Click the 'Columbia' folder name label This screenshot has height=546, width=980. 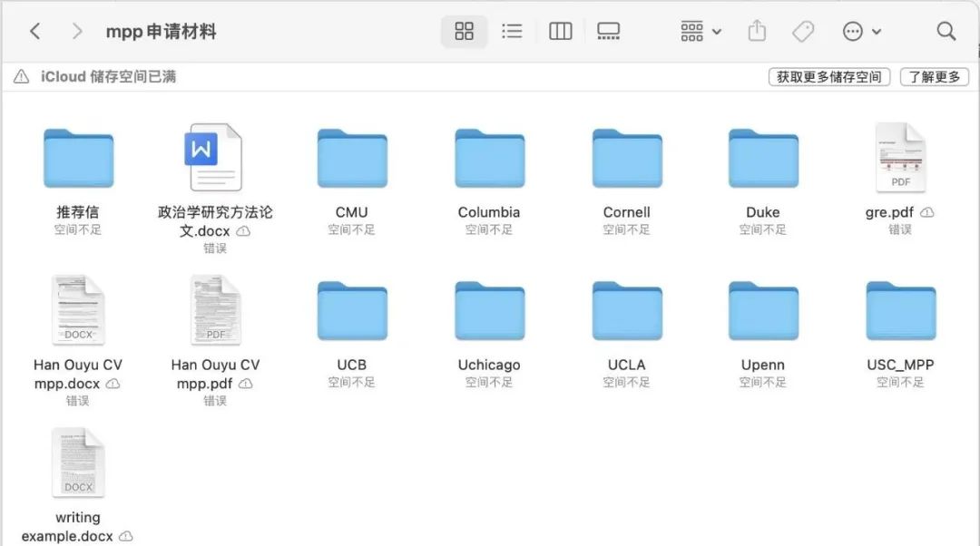(x=489, y=212)
